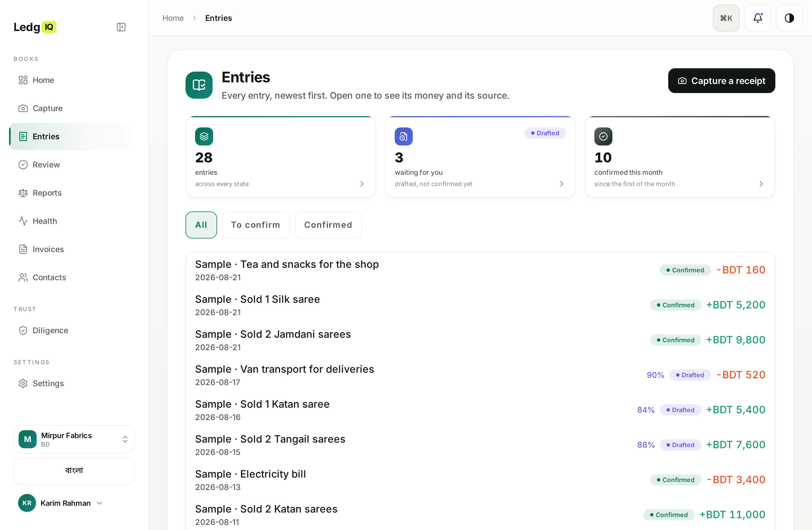The width and height of the screenshot is (812, 530).
Task: Click the checkmark icon on confirmed card
Action: coord(603,136)
